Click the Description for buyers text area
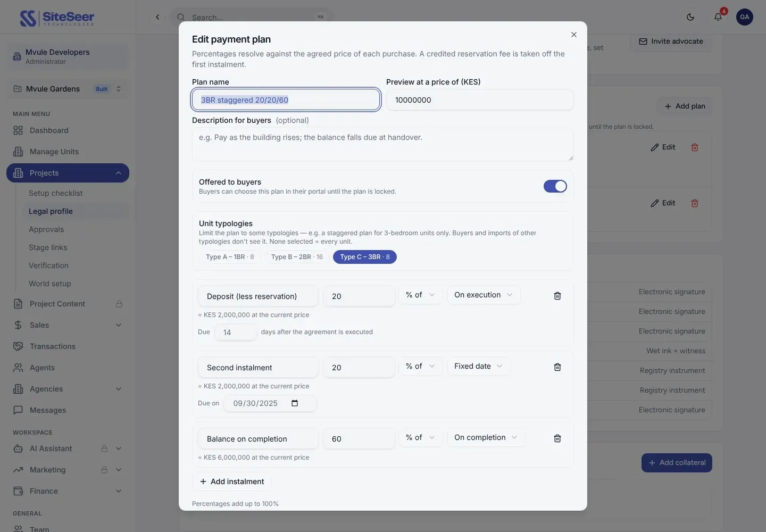 383,144
